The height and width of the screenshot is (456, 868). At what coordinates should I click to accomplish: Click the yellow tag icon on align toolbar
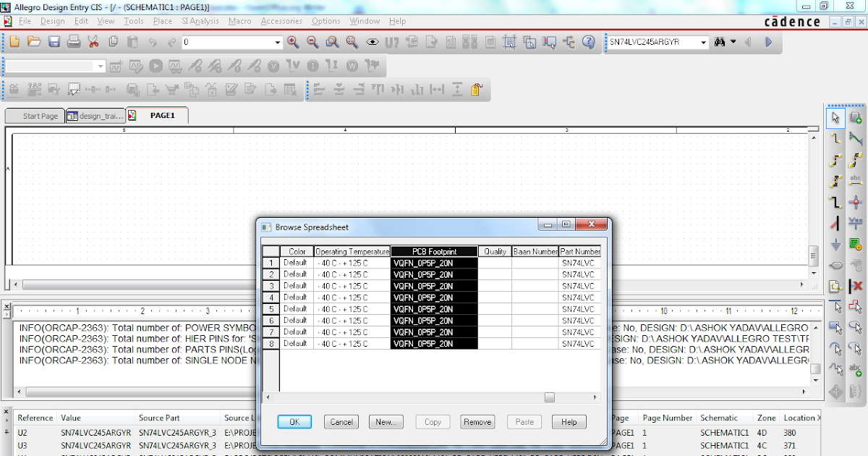coord(477,90)
